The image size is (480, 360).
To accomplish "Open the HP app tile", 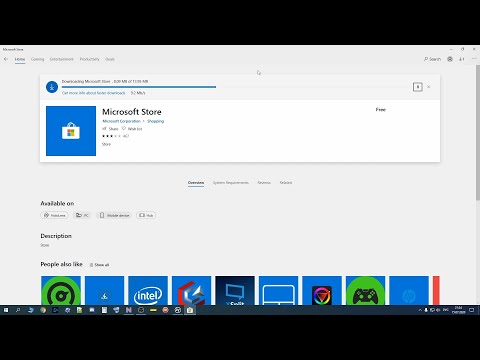I will [409, 290].
